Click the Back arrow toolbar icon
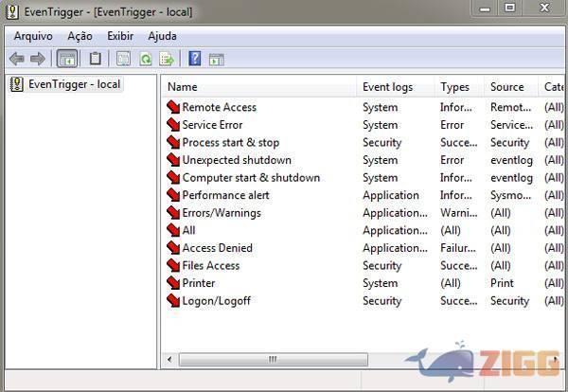The width and height of the screenshot is (568, 392). point(17,59)
